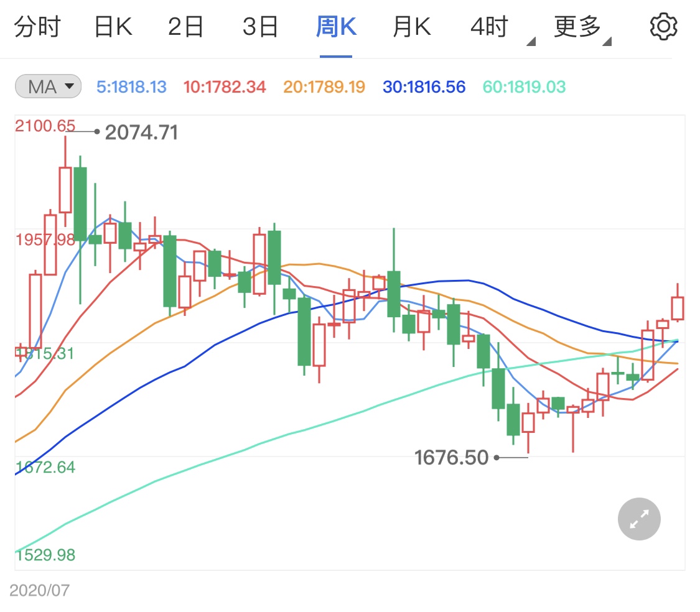Open the MA indicator dropdown
700x612 pixels.
coord(48,86)
